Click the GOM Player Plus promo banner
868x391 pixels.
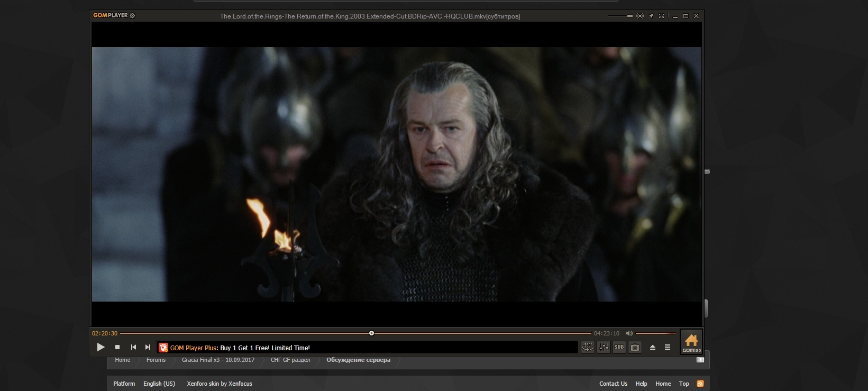click(368, 348)
